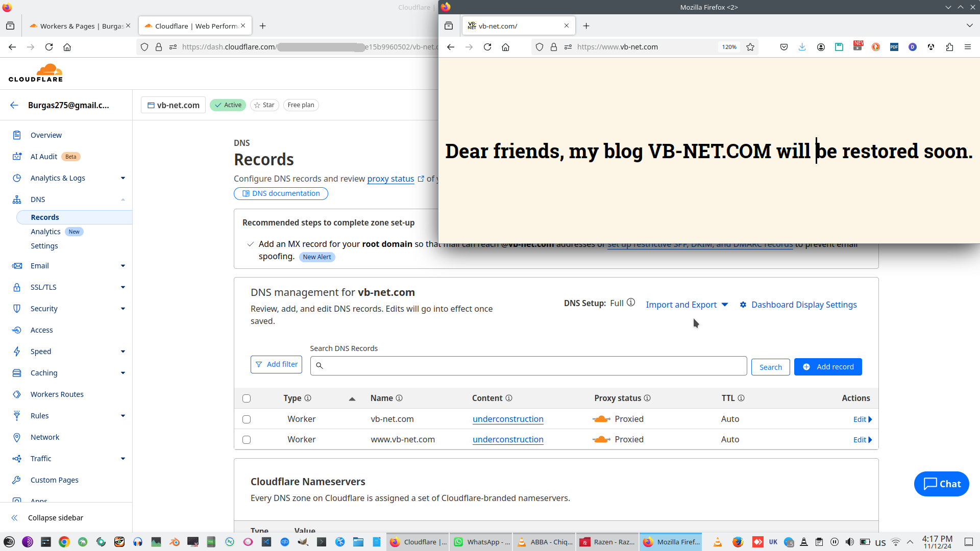Open VLC from the system tray

[x=718, y=542]
